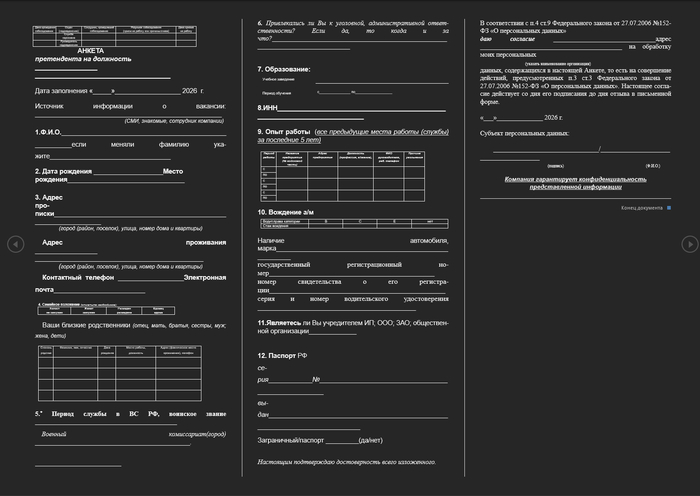
Task: Click the 12. Паспорт РФ heading
Action: coord(282,356)
